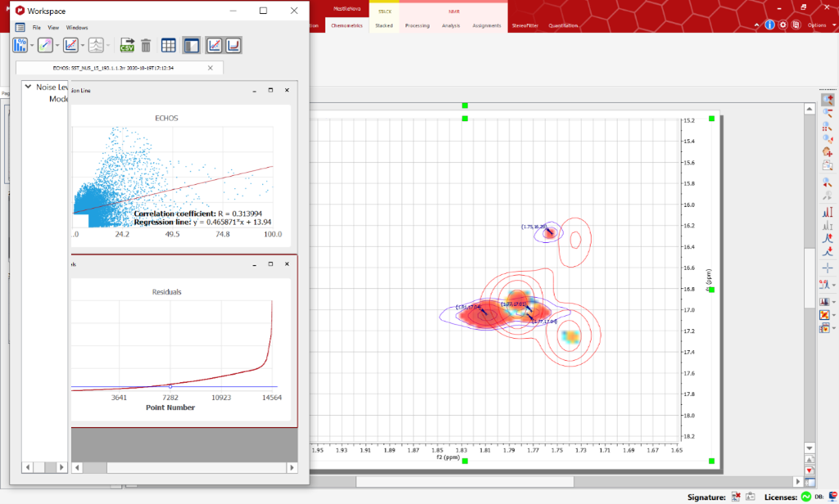This screenshot has width=839, height=504.
Task: Collapse the Noise Level tree node
Action: (28, 87)
